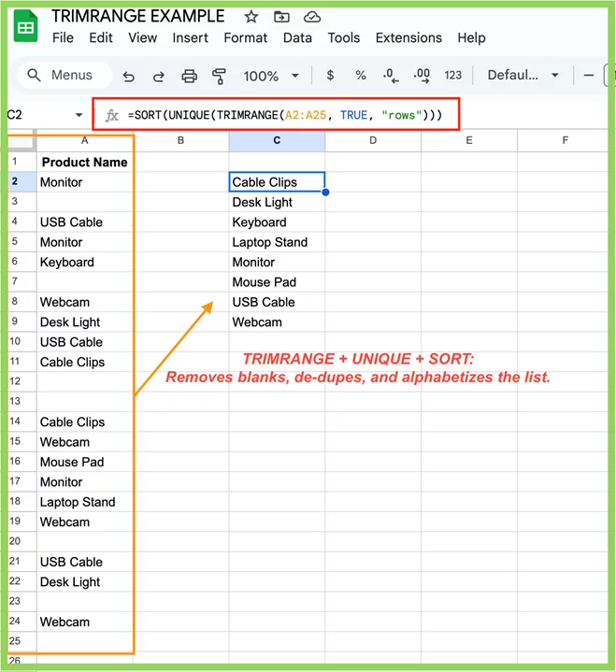Open the Data menu

297,38
